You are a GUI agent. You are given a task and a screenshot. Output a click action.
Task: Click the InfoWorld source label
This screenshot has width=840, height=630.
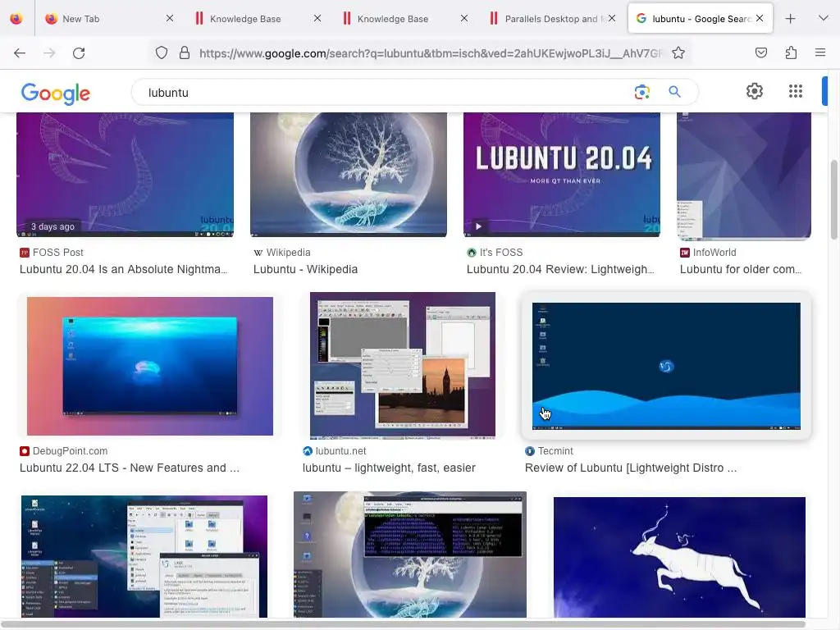coord(714,253)
